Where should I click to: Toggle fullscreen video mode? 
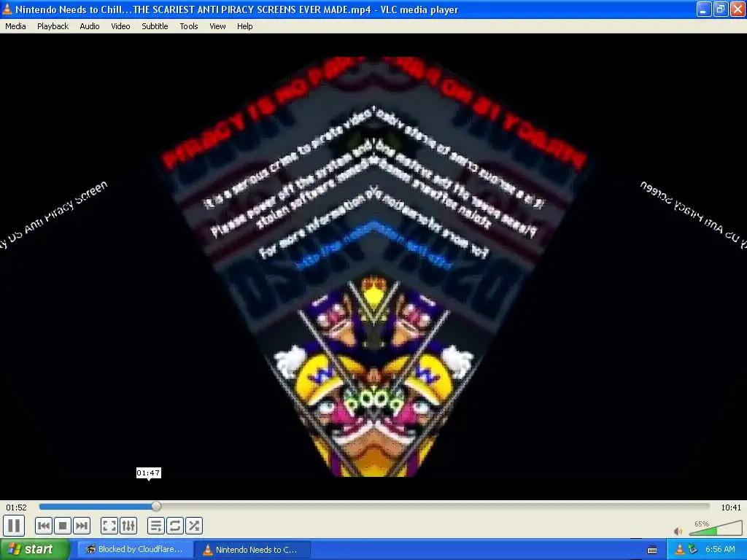[109, 526]
